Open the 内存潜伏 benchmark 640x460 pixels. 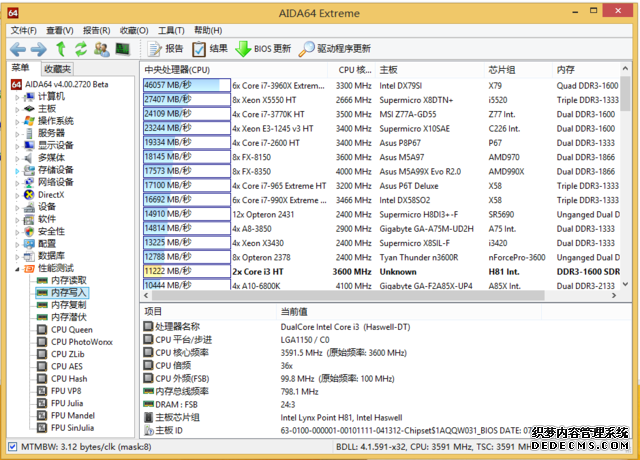(x=62, y=317)
